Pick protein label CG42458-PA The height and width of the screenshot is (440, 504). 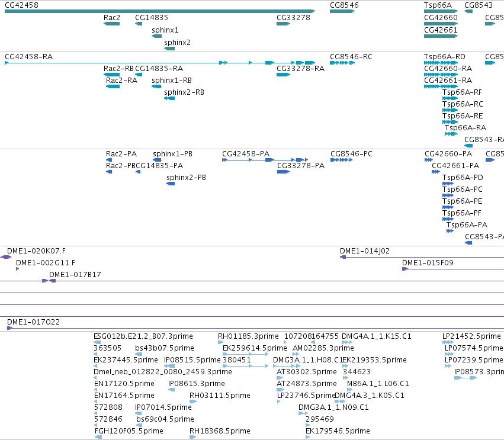[x=246, y=155]
